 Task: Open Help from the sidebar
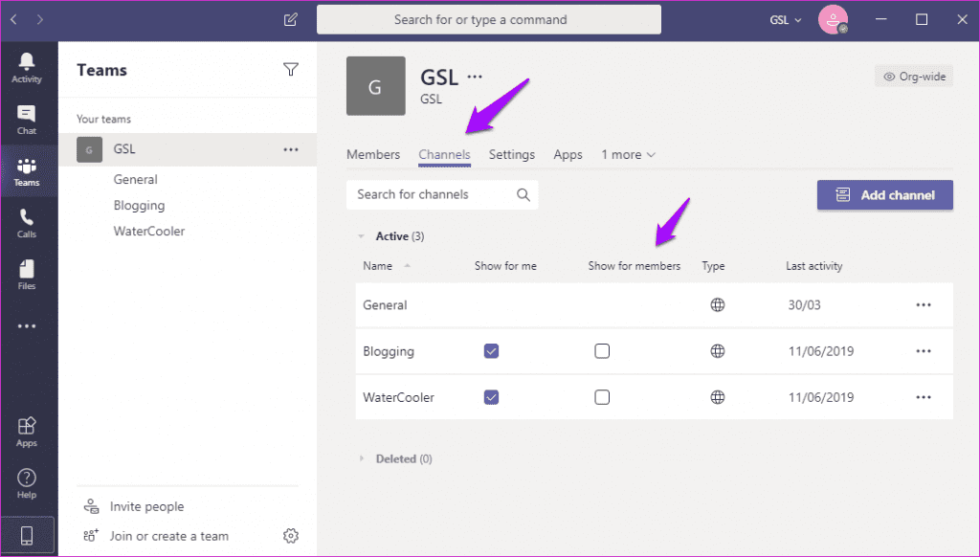click(x=27, y=483)
